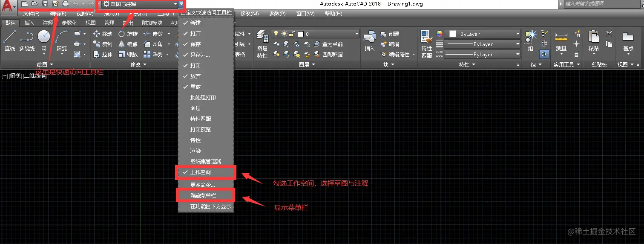This screenshot has width=644, height=244.
Task: Click the 移动 move tool
Action: tap(103, 34)
